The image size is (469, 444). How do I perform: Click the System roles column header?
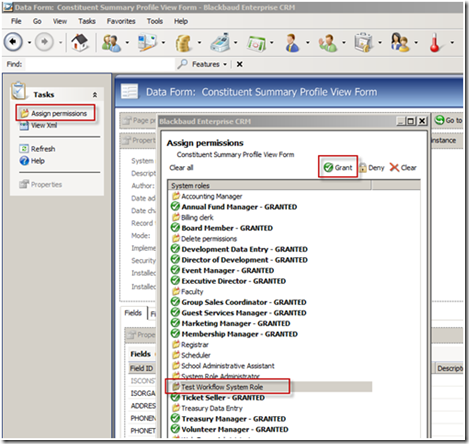click(x=269, y=185)
